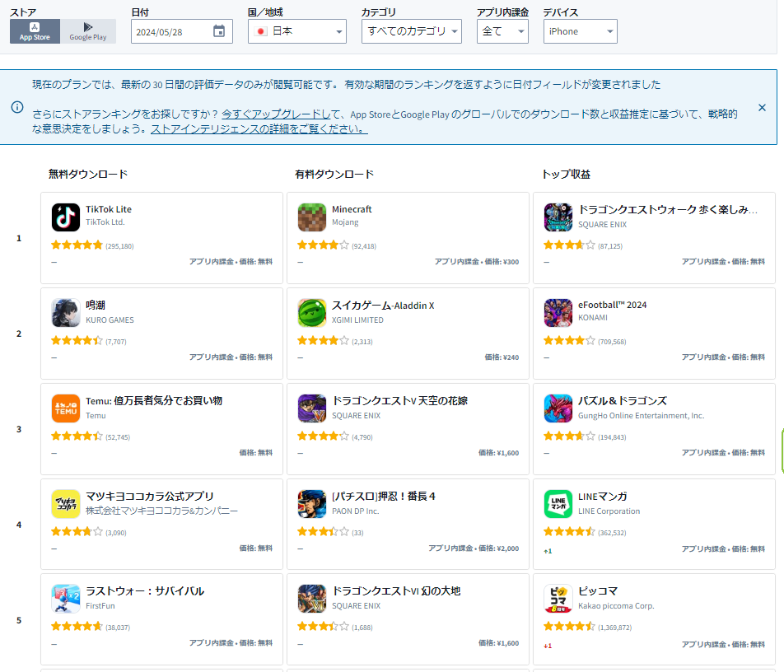Open the マツキヨココカラ app icon
Image resolution: width=784 pixels, height=672 pixels.
[66, 504]
